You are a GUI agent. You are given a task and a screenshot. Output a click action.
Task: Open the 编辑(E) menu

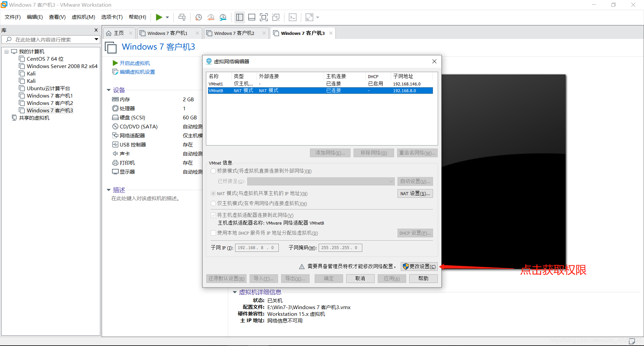[35, 17]
